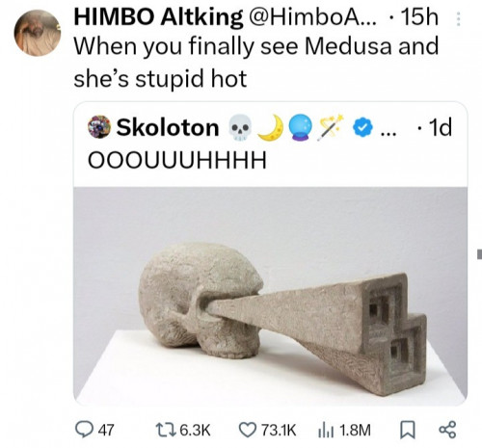Open HIMBO Altking profile avatar
482x448 pixels.
pos(38,33)
